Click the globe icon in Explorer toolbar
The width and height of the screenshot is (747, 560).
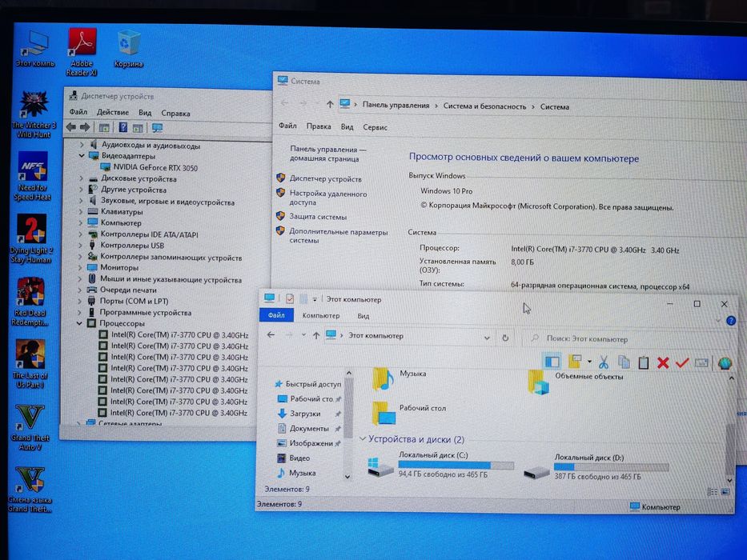725,363
